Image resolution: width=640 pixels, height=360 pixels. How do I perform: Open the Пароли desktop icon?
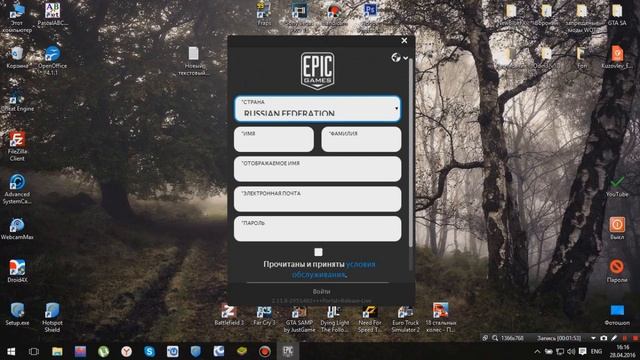[x=617, y=271]
